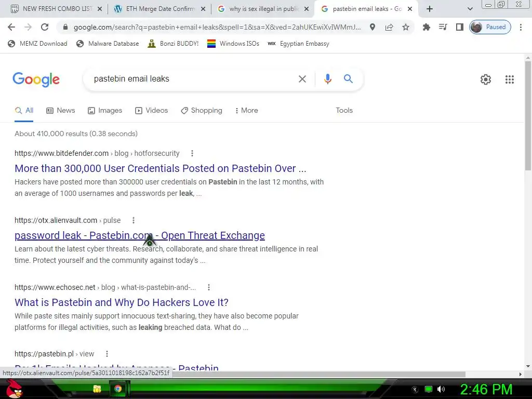Open password leak - Pastebin.com result
Screen dimensions: 532x399
point(140,235)
